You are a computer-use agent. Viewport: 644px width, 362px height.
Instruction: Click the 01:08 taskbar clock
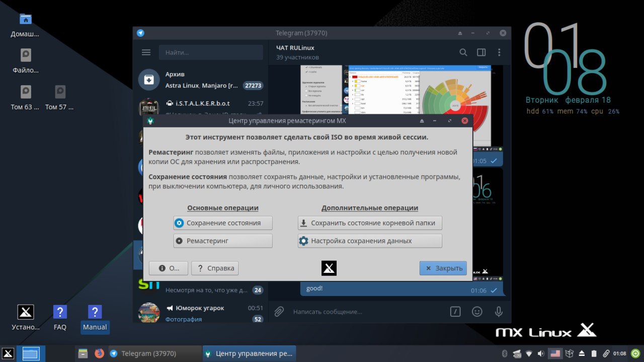click(x=620, y=353)
